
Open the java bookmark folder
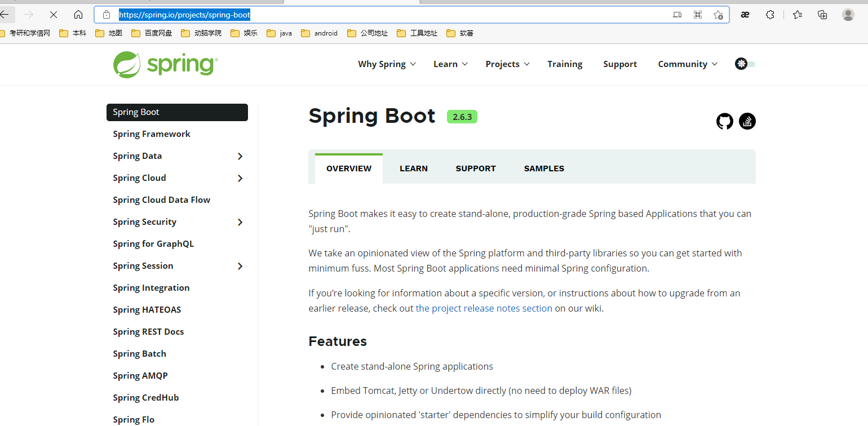pyautogui.click(x=279, y=33)
